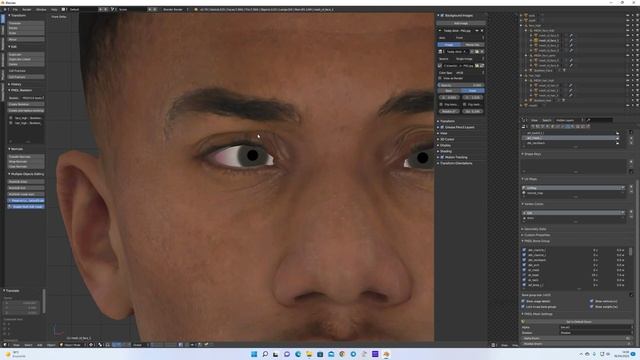This screenshot has height=360, width=640.
Task: Toggle Flip Horizontally checkbox
Action: click(441, 104)
